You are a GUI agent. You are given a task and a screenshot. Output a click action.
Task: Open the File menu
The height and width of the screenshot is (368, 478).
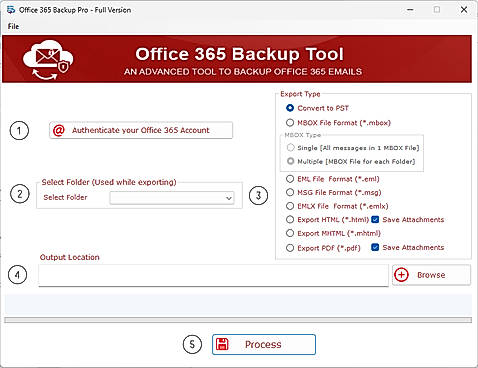coord(13,26)
